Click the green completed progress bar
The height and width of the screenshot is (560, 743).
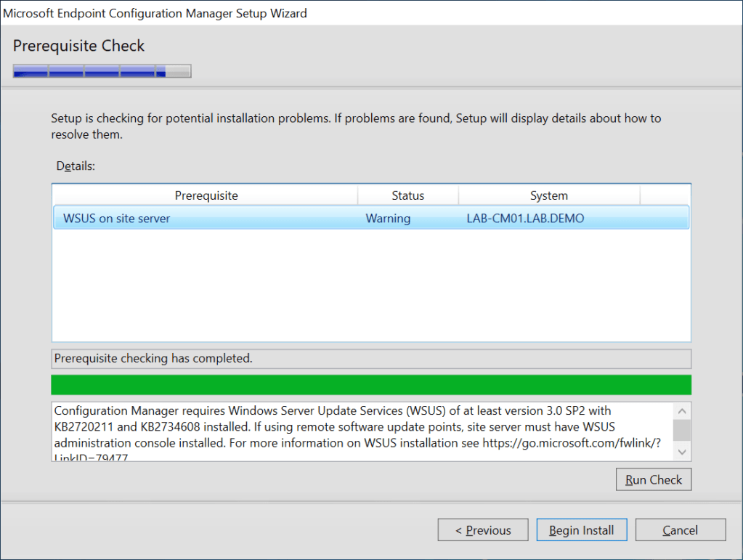[370, 385]
